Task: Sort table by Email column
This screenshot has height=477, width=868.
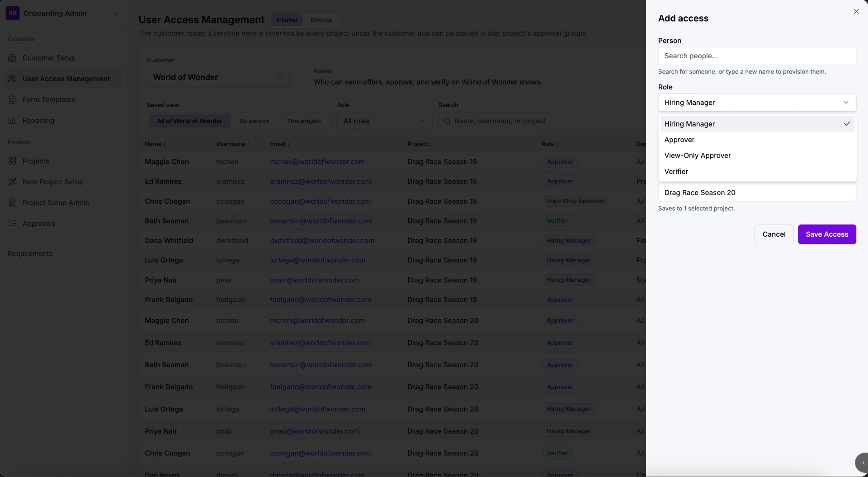Action: tap(280, 144)
